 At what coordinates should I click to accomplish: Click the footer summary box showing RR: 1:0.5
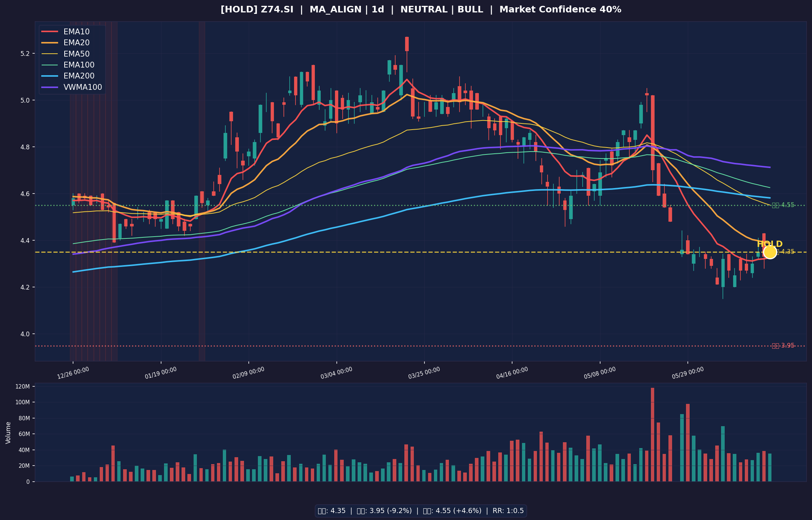(421, 511)
